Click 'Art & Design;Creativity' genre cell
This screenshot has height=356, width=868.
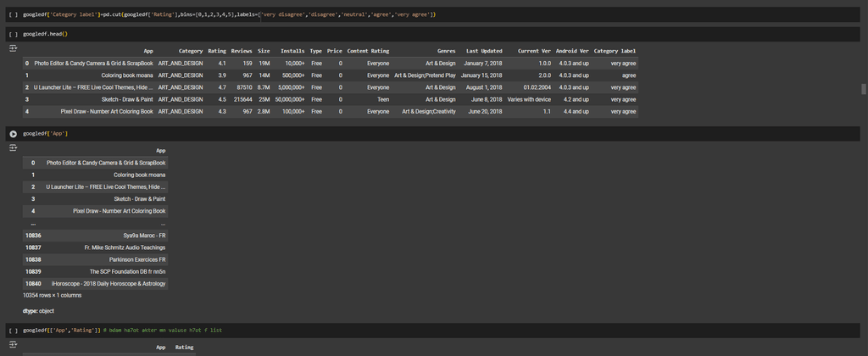pos(429,112)
